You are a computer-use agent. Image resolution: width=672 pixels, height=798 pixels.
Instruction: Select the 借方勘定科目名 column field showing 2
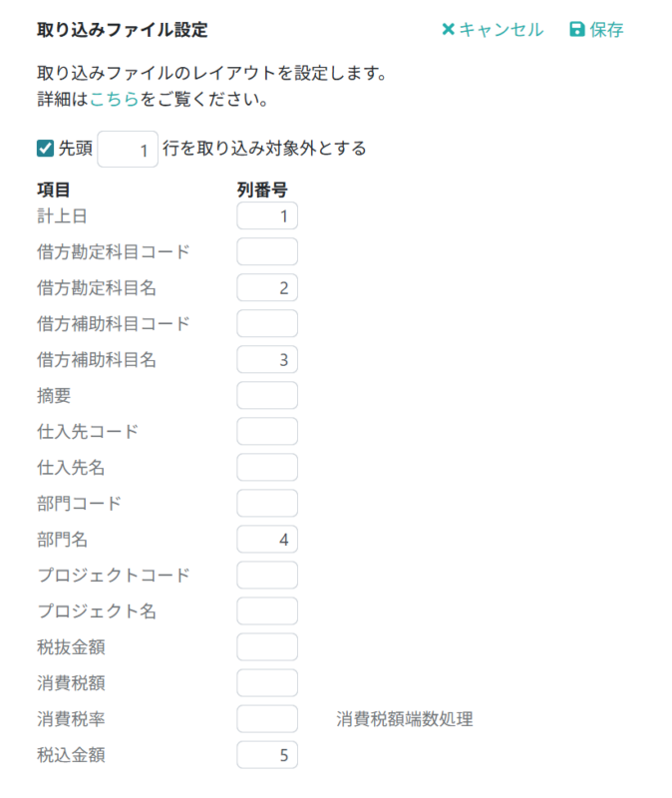pos(266,287)
